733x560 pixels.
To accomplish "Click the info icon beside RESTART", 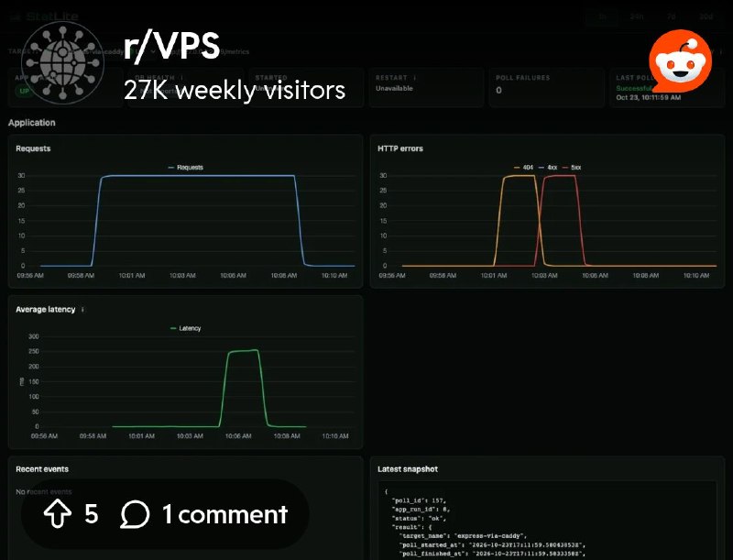I will coord(415,78).
